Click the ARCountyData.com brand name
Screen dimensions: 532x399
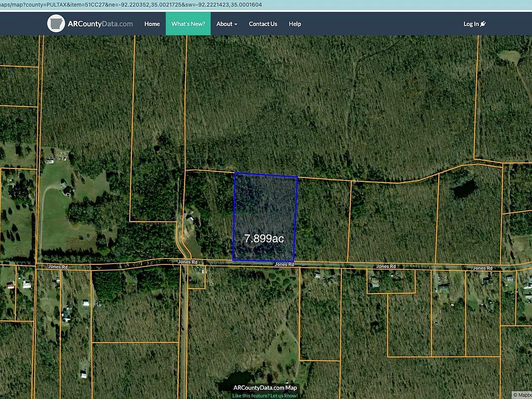[100, 24]
